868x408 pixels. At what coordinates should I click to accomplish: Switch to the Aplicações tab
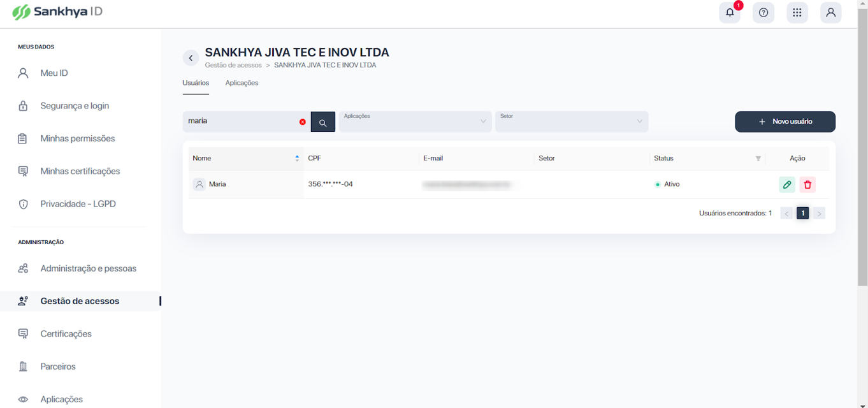[x=242, y=84]
